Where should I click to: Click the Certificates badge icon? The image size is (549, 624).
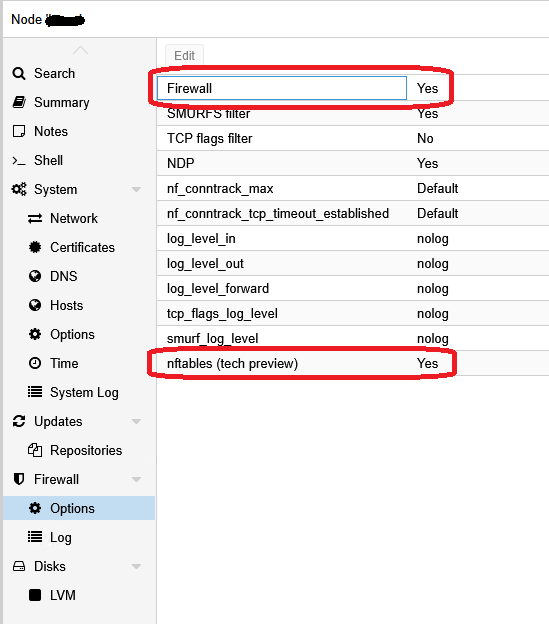(35, 248)
